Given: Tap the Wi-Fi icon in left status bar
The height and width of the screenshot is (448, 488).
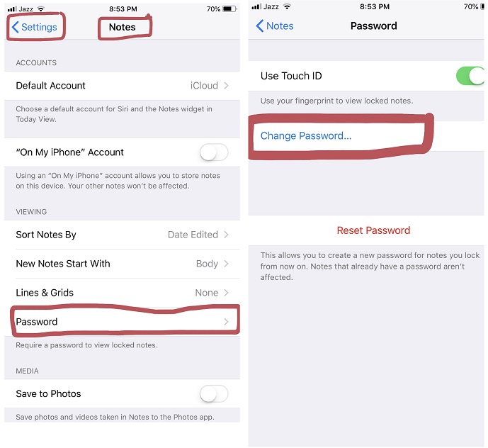Looking at the screenshot, I should 40,9.
